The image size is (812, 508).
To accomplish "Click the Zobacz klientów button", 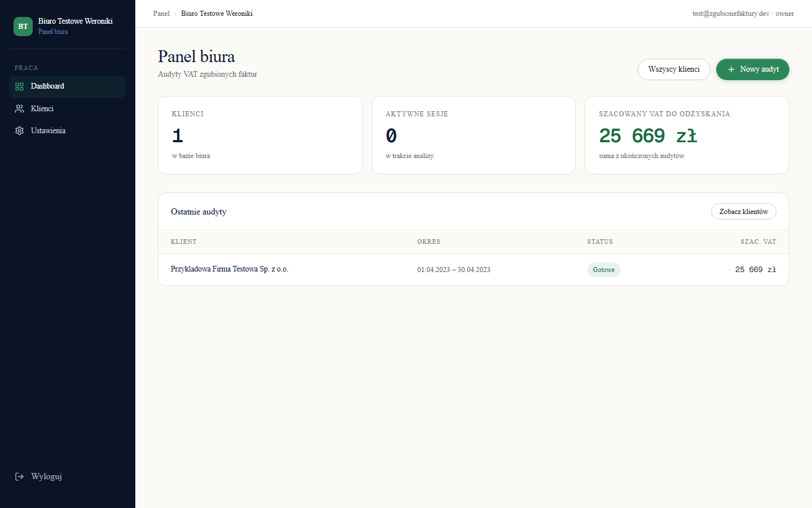I will [743, 212].
